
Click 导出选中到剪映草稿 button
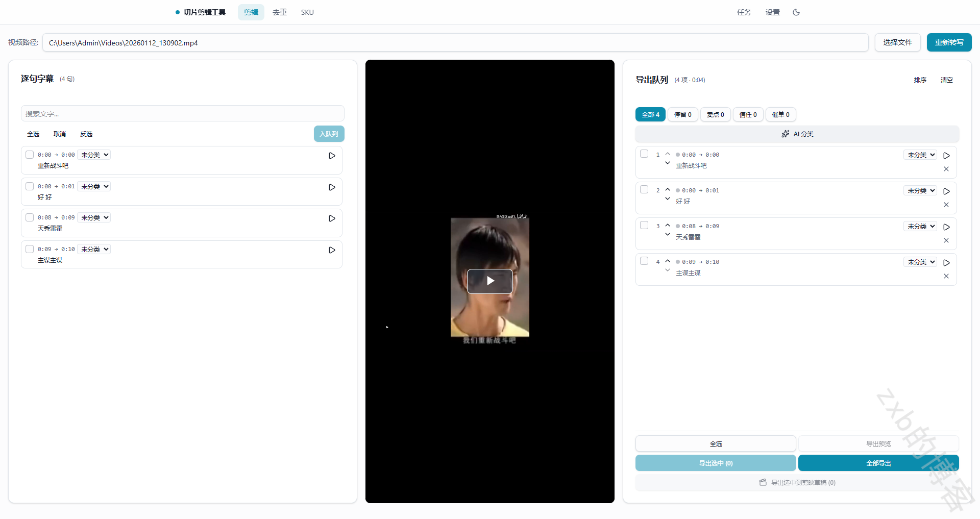(x=797, y=482)
